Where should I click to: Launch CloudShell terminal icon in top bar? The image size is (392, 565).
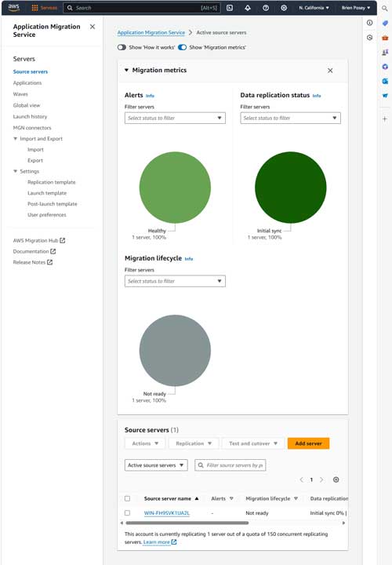click(230, 8)
